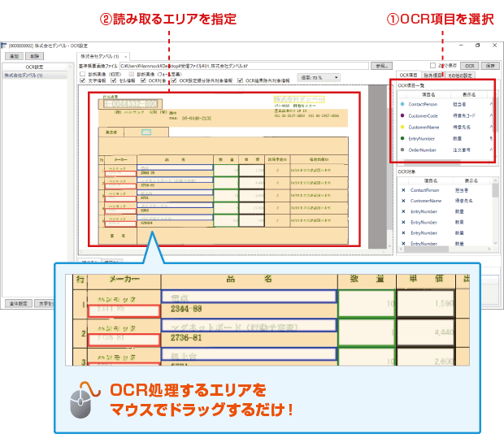The height and width of the screenshot is (447, 504).
Task: Click the yellow dot beside CustomerName
Action: point(402,127)
